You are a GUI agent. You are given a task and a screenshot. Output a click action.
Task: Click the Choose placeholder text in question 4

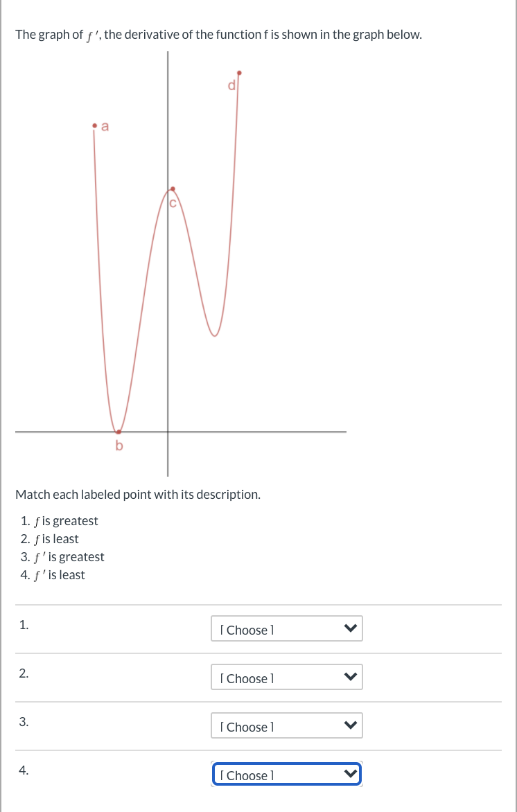point(246,775)
